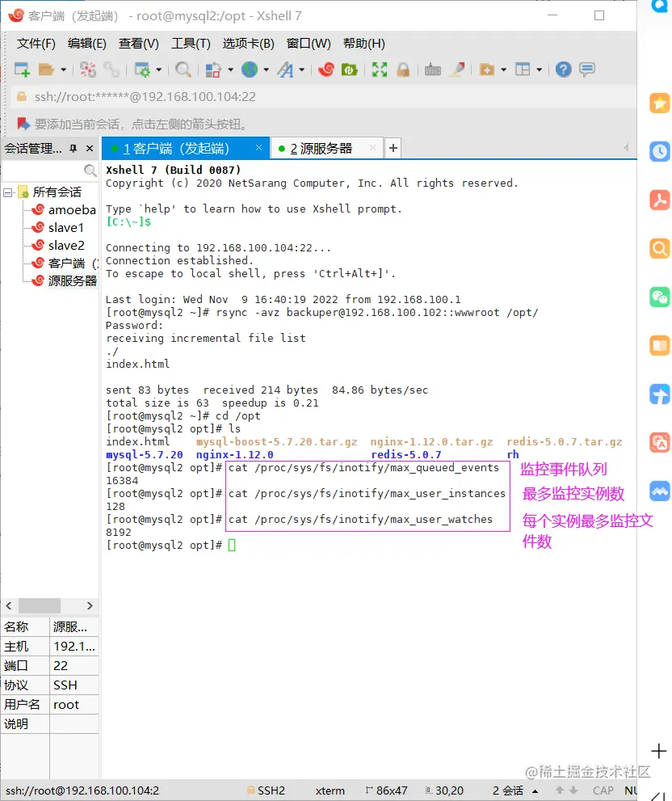Expand dropdown beside color scheme icon
The height and width of the screenshot is (801, 672).
pyautogui.click(x=230, y=70)
